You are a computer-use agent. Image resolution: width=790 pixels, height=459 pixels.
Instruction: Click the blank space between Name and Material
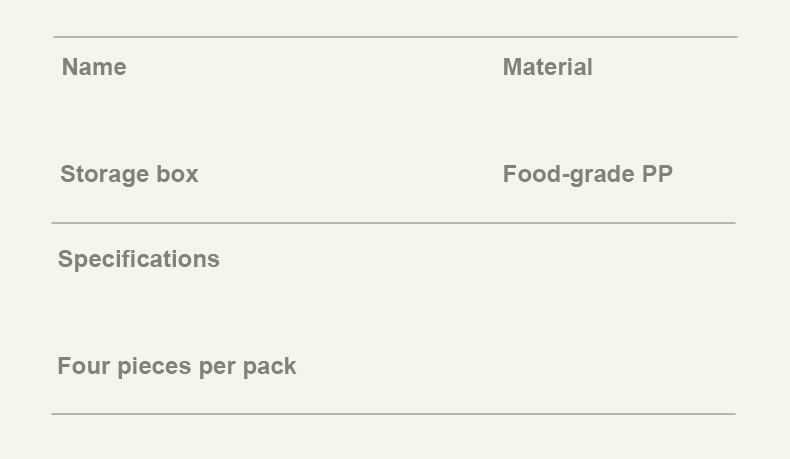click(x=300, y=67)
